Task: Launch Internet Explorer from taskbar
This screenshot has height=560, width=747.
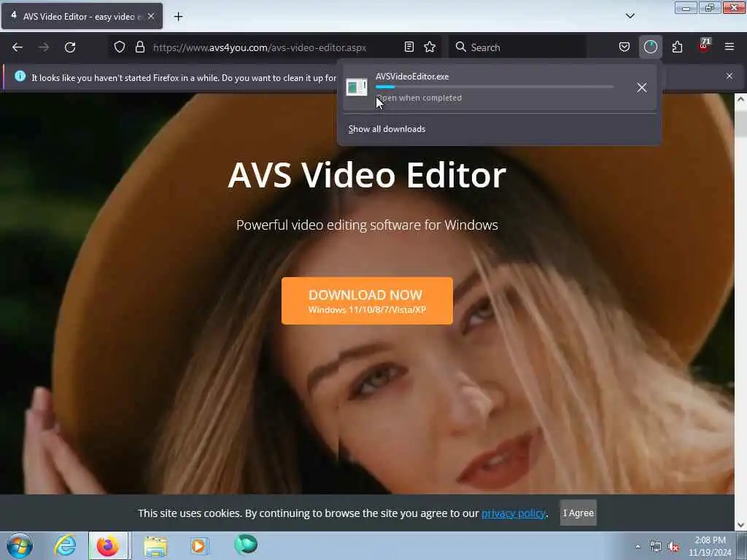Action: [65, 545]
